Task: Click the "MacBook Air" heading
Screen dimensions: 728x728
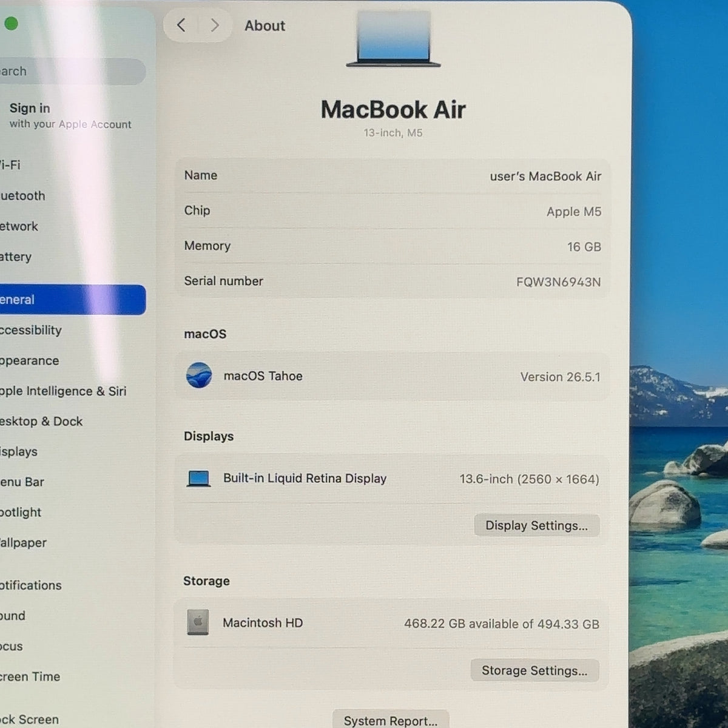Action: [x=393, y=110]
